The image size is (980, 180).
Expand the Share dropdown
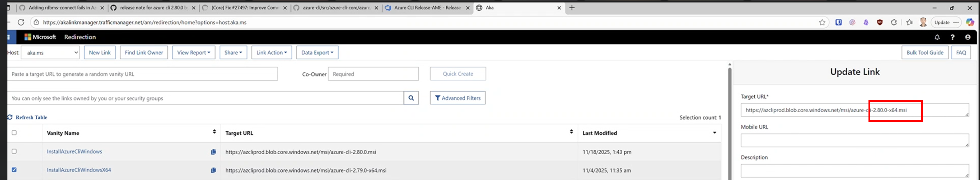233,53
